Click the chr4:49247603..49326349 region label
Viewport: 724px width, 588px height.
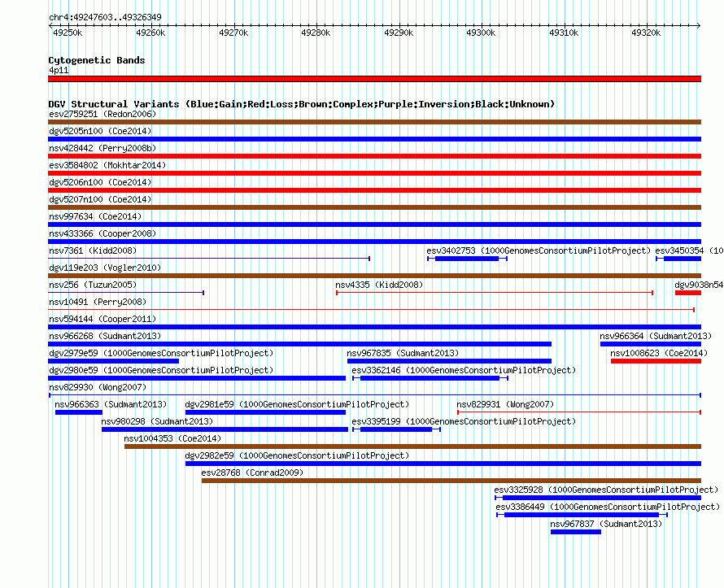(x=105, y=17)
